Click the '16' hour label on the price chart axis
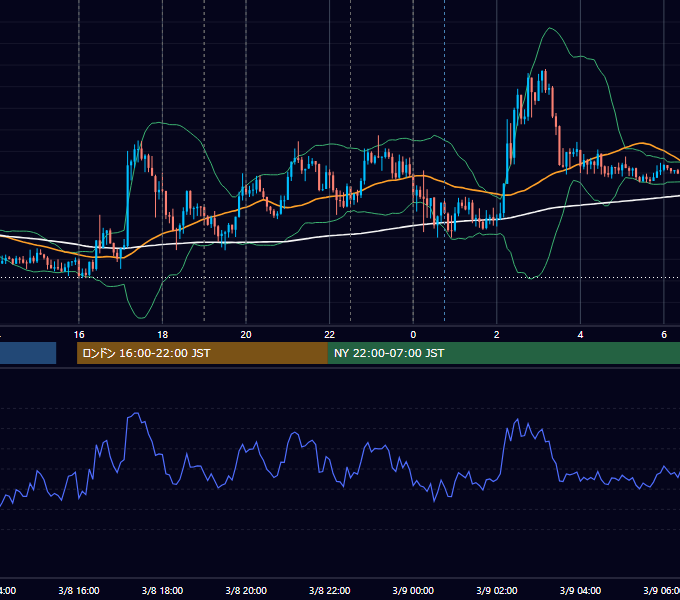The image size is (680, 600). coord(79,335)
